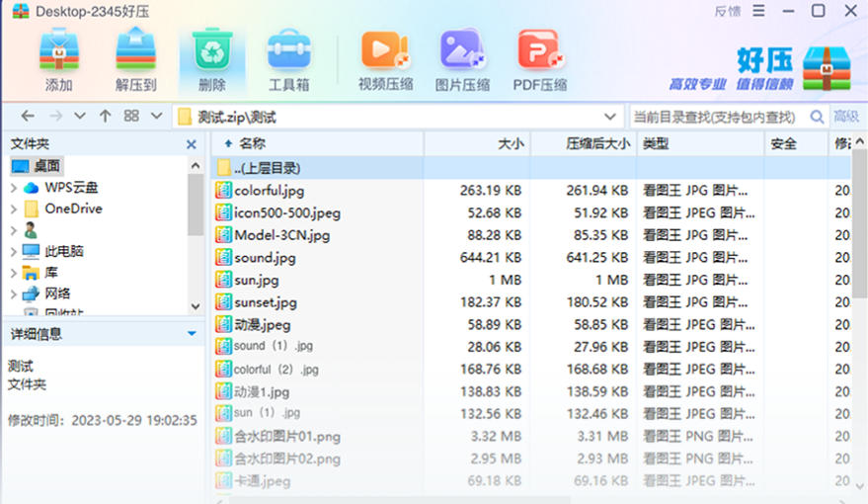The width and height of the screenshot is (868, 504).
Task: Expand the address path dropdown
Action: (x=610, y=117)
